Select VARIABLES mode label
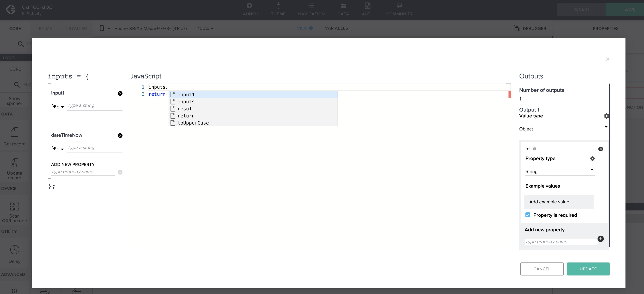644x294 pixels. (336, 28)
